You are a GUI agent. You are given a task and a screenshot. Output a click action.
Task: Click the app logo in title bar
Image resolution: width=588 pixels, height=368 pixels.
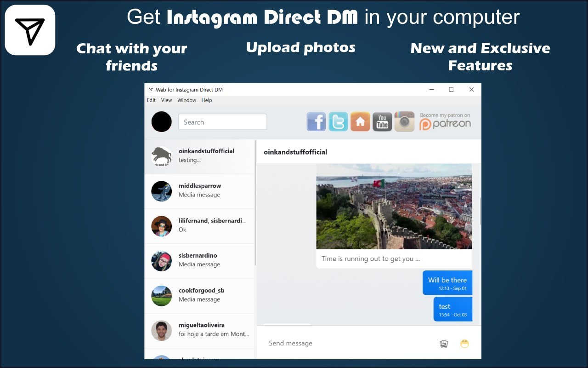151,90
